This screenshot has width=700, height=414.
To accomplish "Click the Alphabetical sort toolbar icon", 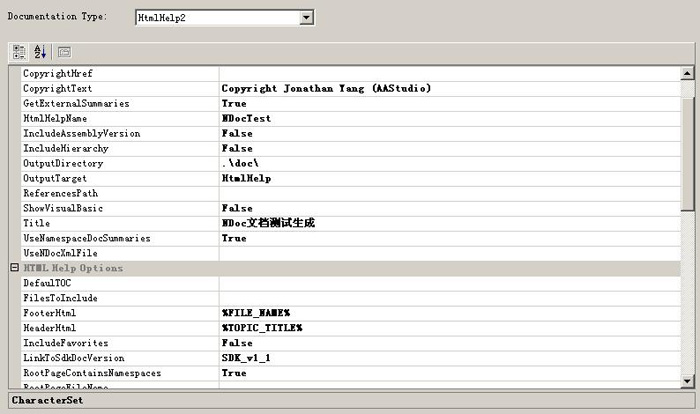I will [x=40, y=51].
